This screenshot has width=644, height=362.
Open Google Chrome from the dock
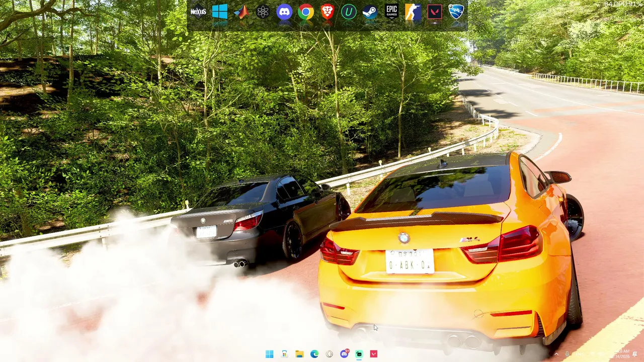coord(306,12)
